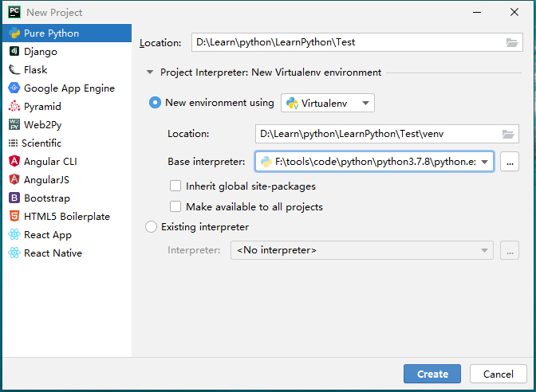Choose the Angular CLI icon
The image size is (536, 392).
tap(14, 162)
